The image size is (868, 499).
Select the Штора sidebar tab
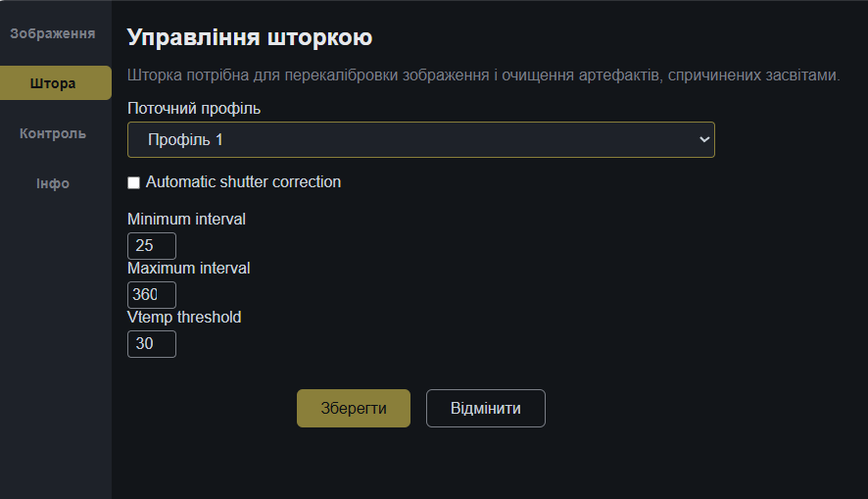point(54,83)
